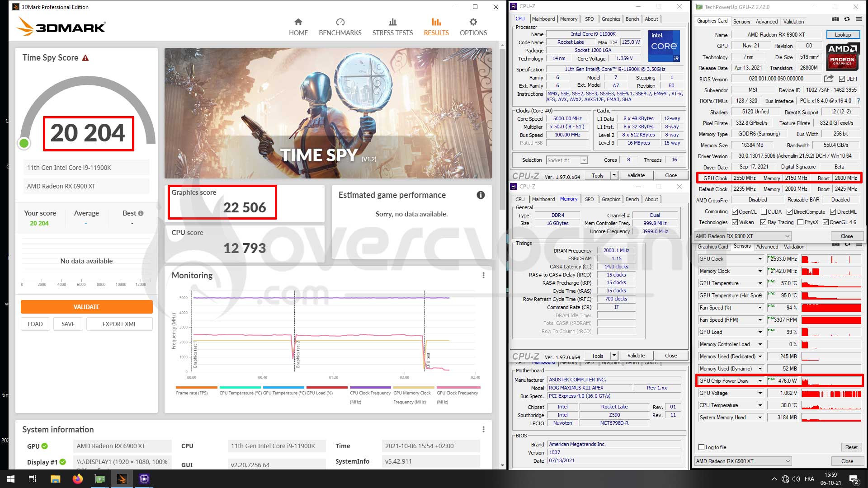
Task: Open File Explorer from the taskbar
Action: [x=55, y=479]
